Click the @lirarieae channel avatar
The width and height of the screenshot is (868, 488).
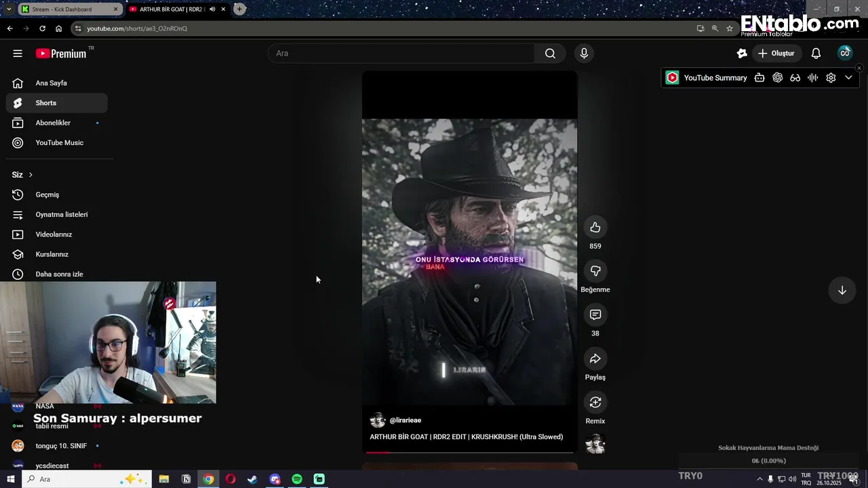pos(378,420)
